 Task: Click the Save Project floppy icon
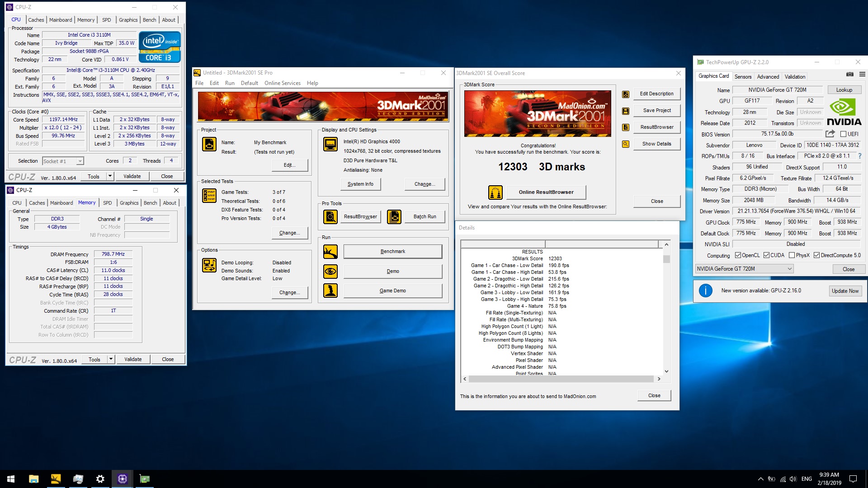[626, 111]
